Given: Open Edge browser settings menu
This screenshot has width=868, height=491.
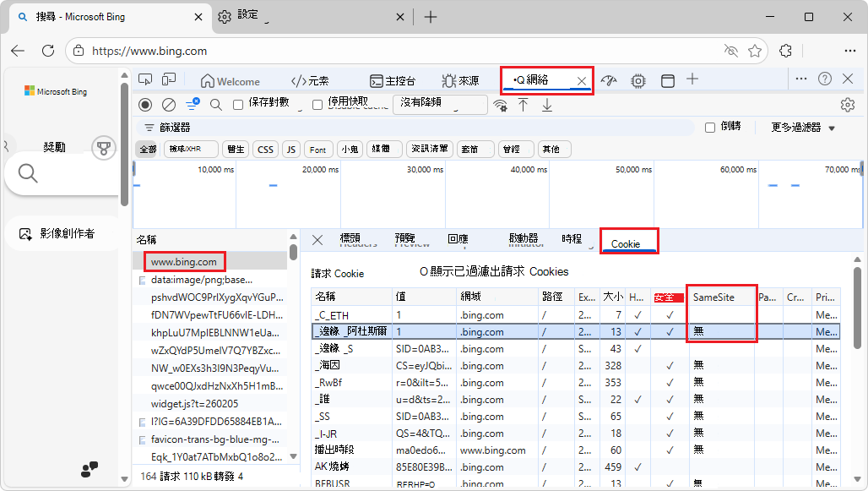Looking at the screenshot, I should pyautogui.click(x=850, y=51).
